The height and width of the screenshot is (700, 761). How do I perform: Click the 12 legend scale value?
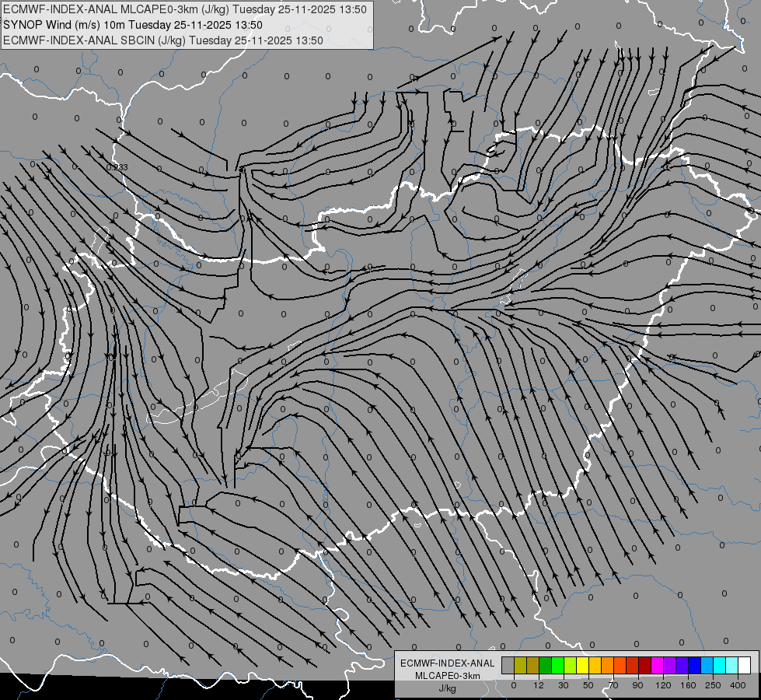539,685
